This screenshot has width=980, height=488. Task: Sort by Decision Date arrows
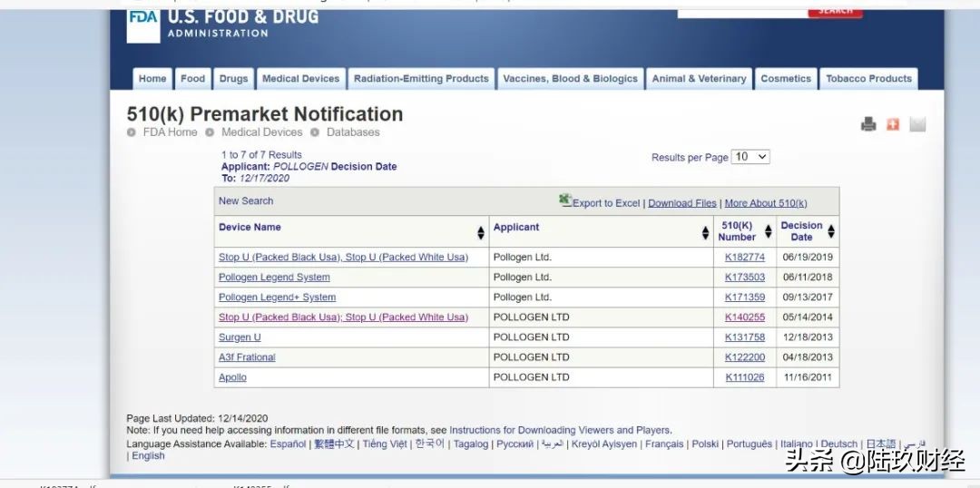(830, 231)
